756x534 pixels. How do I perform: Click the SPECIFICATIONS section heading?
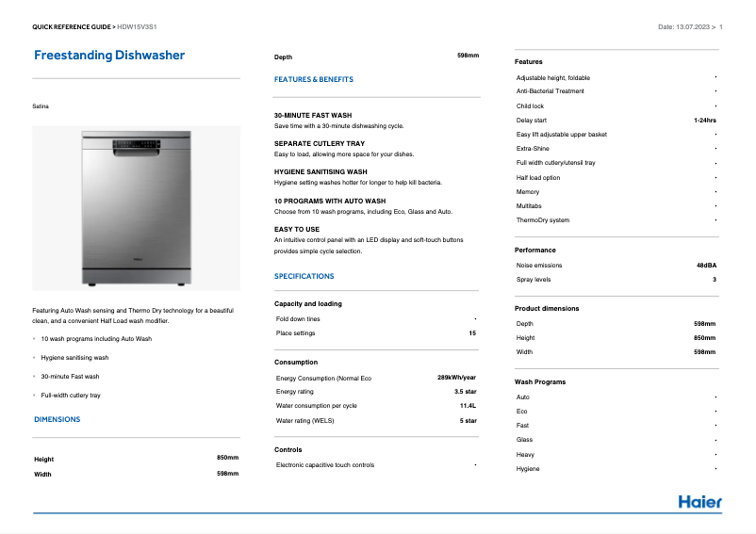point(304,276)
